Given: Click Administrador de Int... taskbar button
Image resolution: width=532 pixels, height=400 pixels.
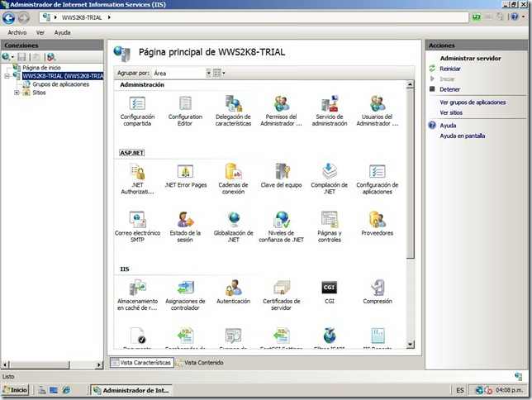Looking at the screenshot, I should [x=132, y=390].
